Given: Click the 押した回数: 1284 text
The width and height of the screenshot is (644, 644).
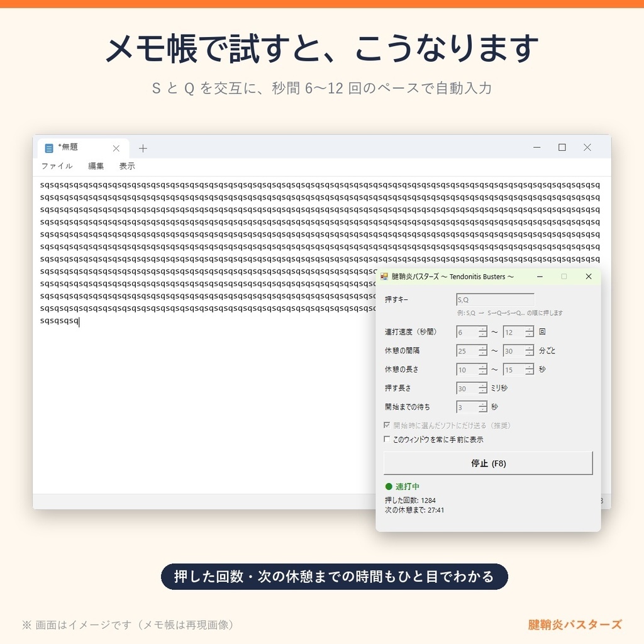Looking at the screenshot, I should click(x=410, y=500).
